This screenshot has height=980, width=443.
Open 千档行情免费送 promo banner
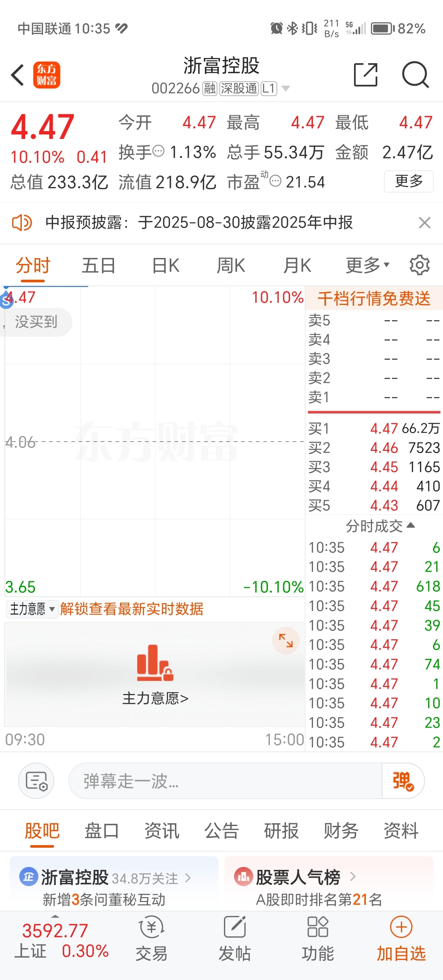[x=374, y=299]
